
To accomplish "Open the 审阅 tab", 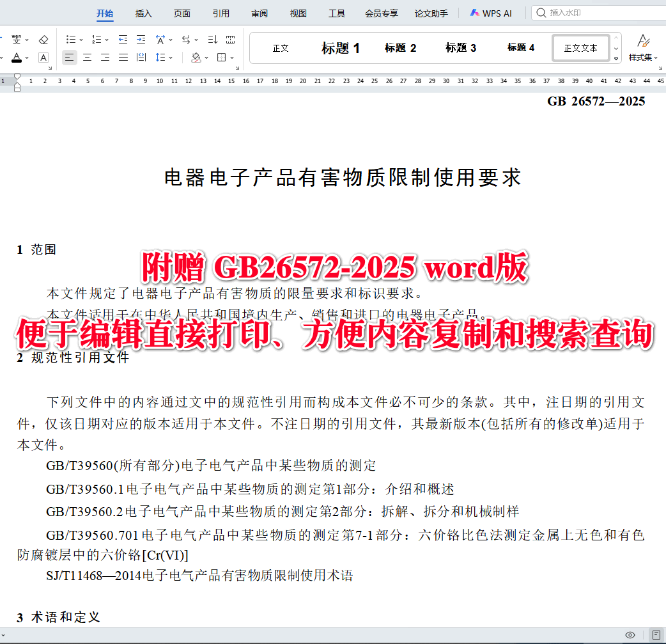I will pyautogui.click(x=259, y=13).
